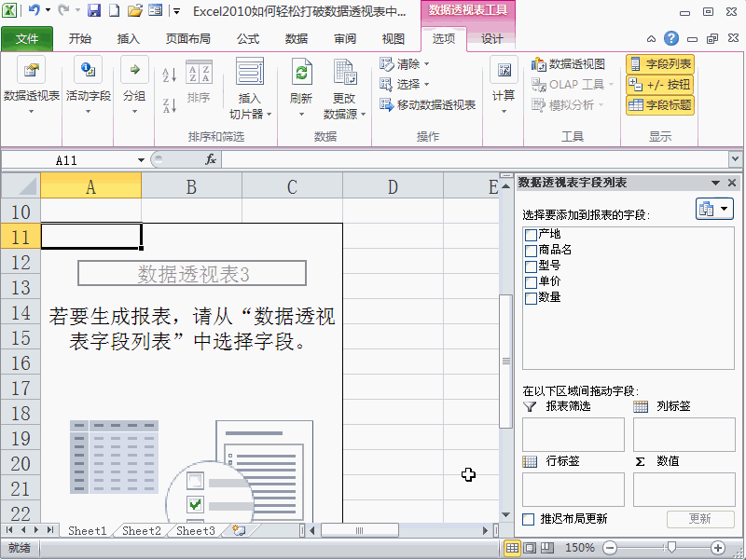Switch to the 页面布局 tab
Viewport: 746px width, 560px height.
[x=188, y=38]
